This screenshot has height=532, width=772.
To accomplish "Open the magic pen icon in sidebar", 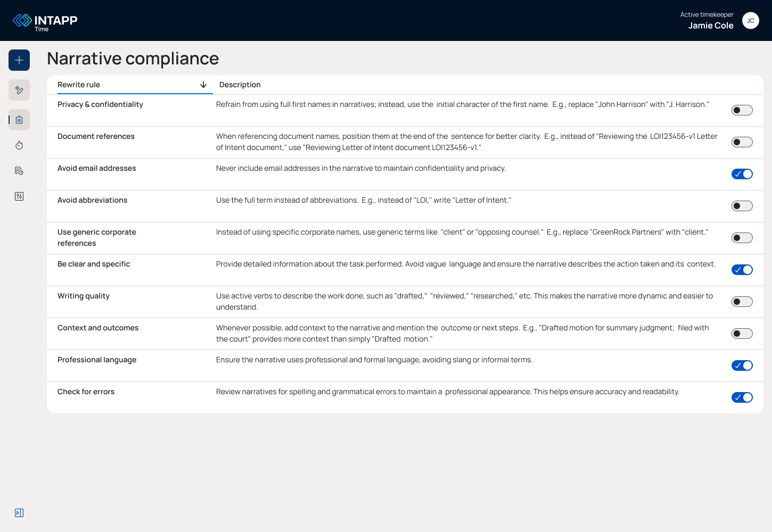I will click(19, 90).
